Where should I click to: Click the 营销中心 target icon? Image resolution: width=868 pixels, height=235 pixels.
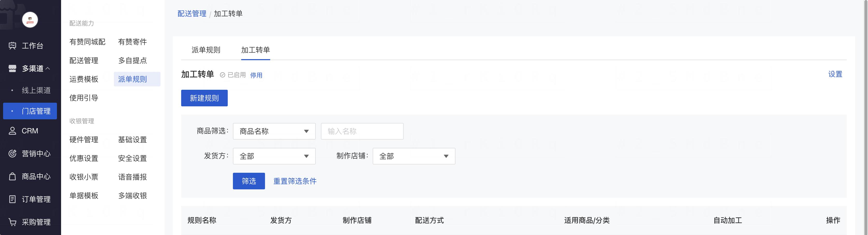(12, 154)
